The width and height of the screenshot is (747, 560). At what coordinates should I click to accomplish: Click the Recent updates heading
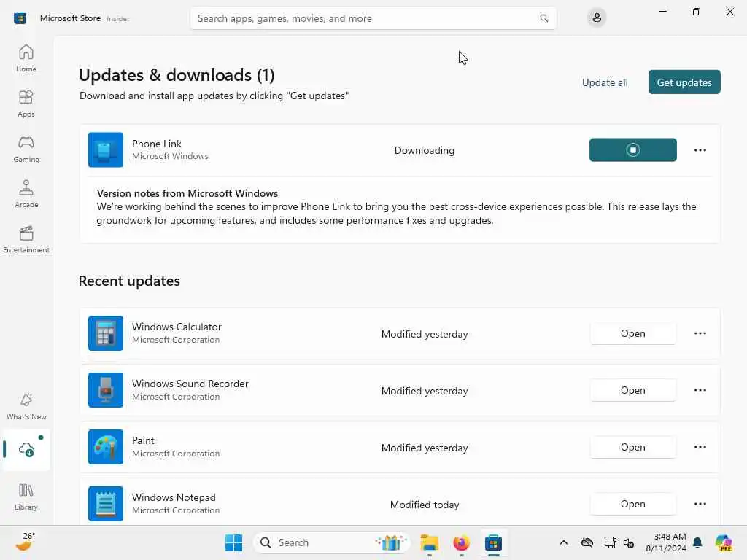point(129,281)
